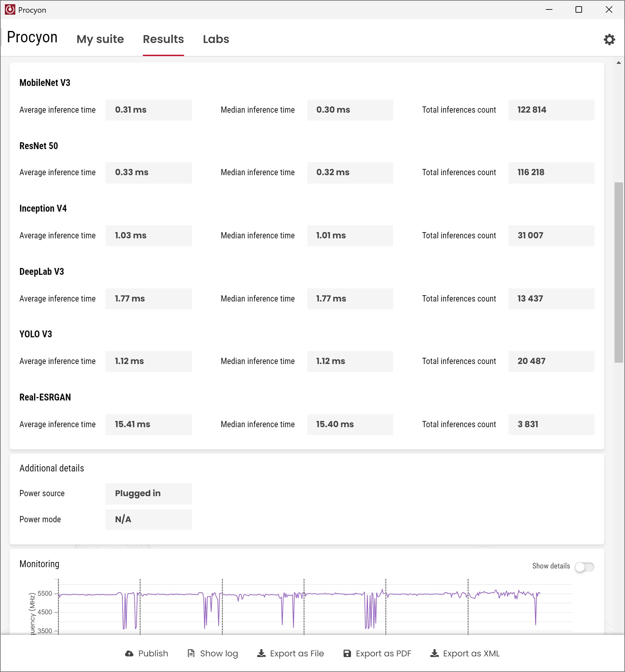The height and width of the screenshot is (672, 625).
Task: Click the Show log button
Action: click(x=213, y=653)
